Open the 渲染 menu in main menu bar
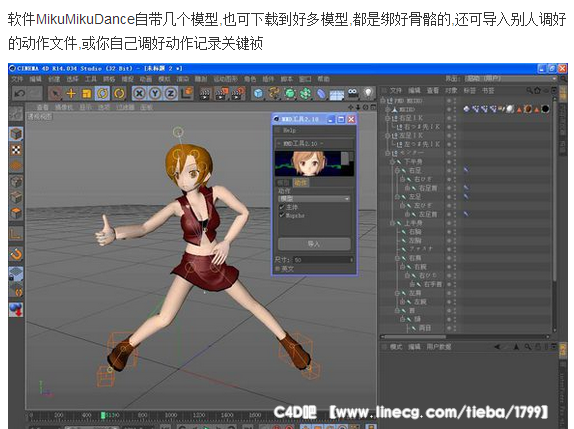 coord(182,79)
